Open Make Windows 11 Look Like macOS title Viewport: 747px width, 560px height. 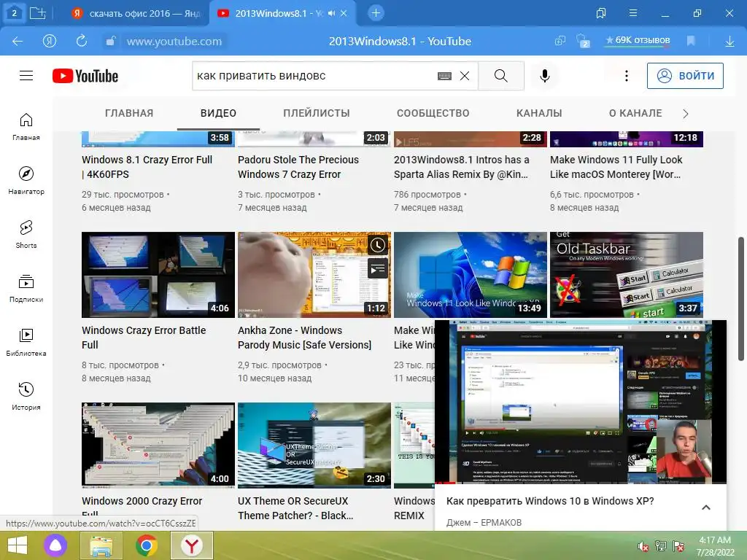pos(616,167)
